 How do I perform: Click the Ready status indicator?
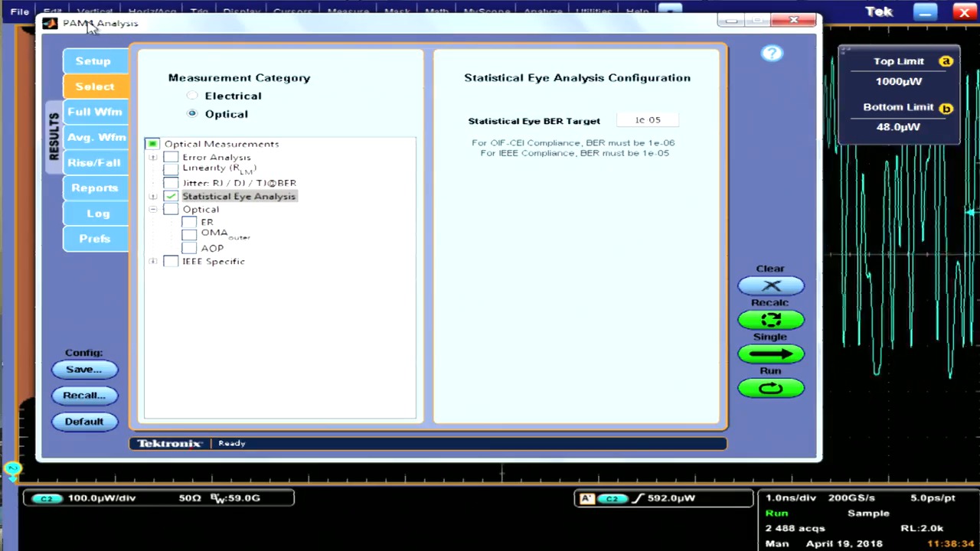(x=231, y=443)
